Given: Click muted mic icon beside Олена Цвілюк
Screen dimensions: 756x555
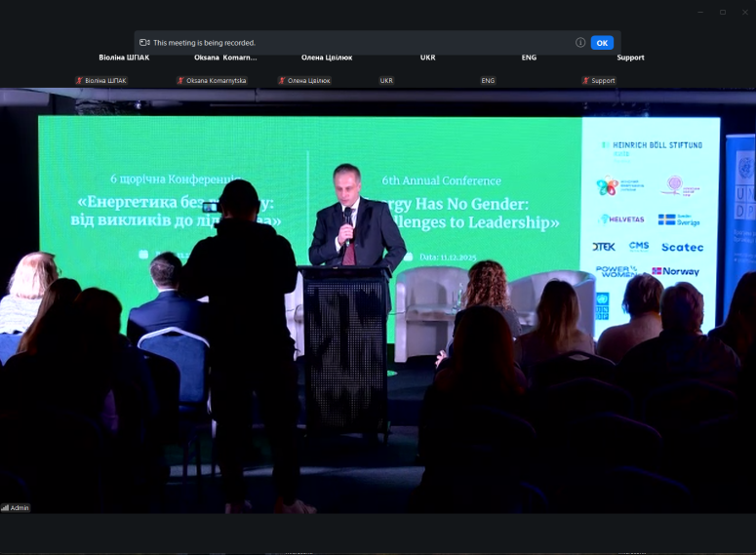Looking at the screenshot, I should [282, 81].
